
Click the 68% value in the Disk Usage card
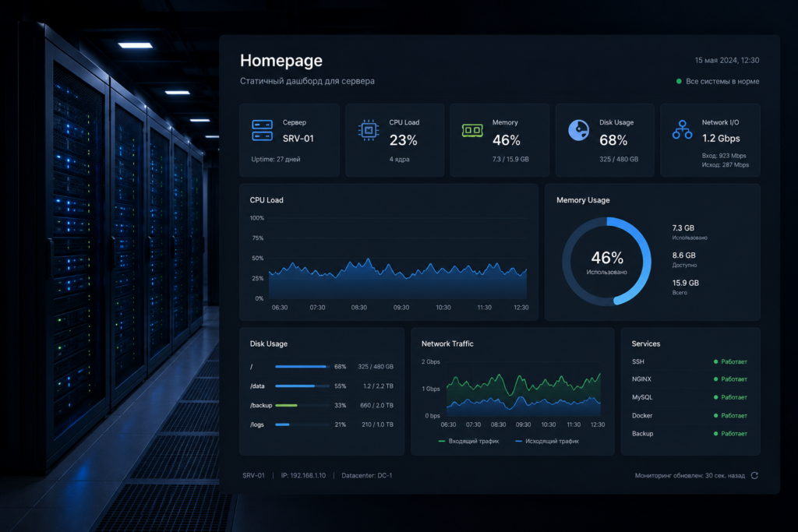point(613,140)
